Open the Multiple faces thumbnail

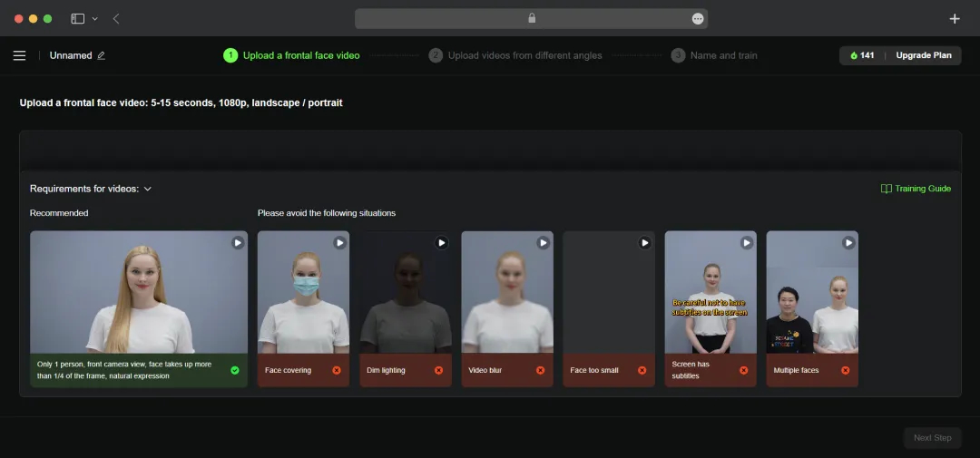[x=812, y=292]
